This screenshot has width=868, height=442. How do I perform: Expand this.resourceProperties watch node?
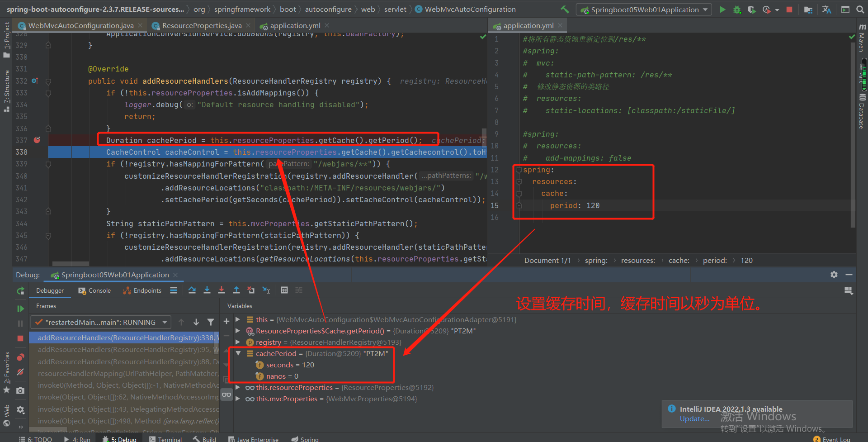pyautogui.click(x=238, y=387)
